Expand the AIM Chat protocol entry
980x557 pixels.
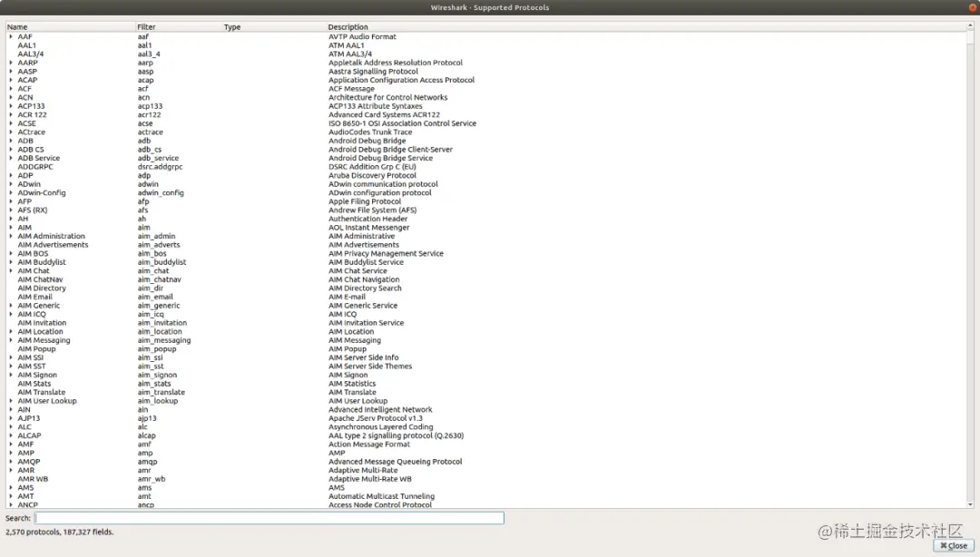click(11, 271)
